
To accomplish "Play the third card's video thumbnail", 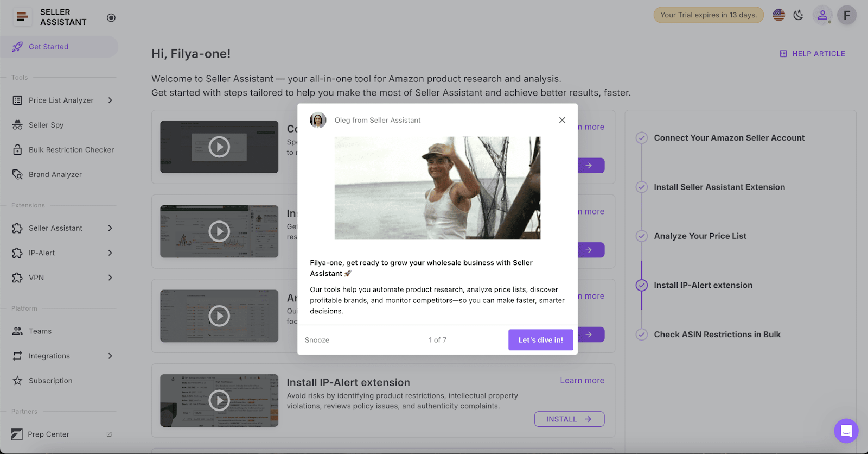I will point(219,316).
